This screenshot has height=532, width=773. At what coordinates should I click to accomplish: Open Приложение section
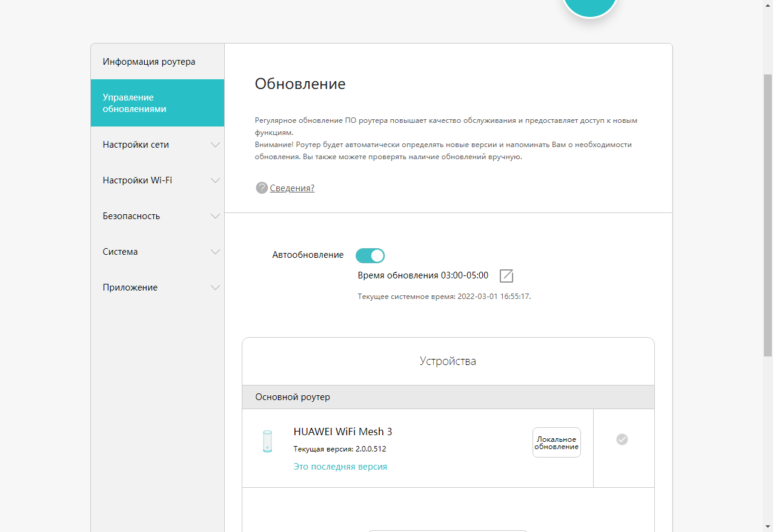tap(158, 287)
